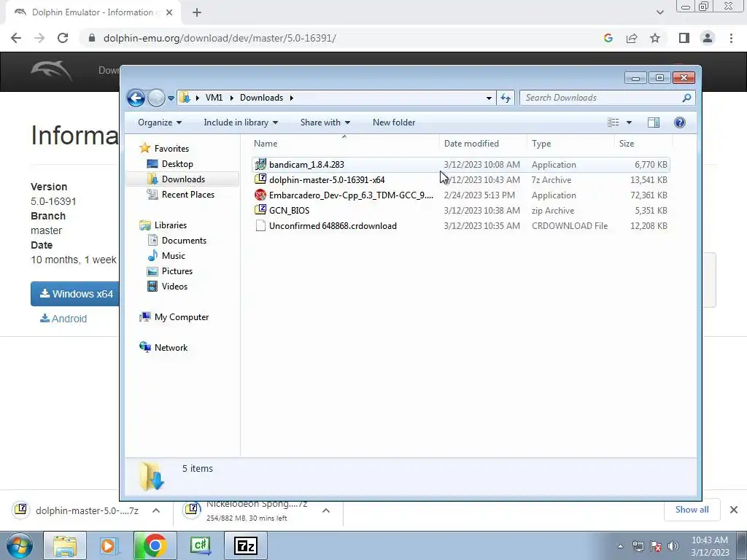This screenshot has height=560, width=747.
Task: Open the recent pages dropdown arrow
Action: (171, 98)
